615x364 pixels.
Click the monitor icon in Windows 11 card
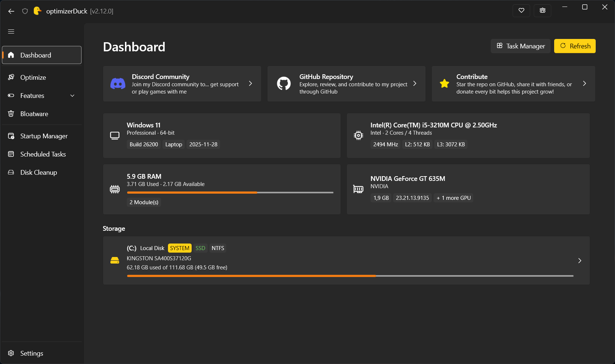point(115,136)
